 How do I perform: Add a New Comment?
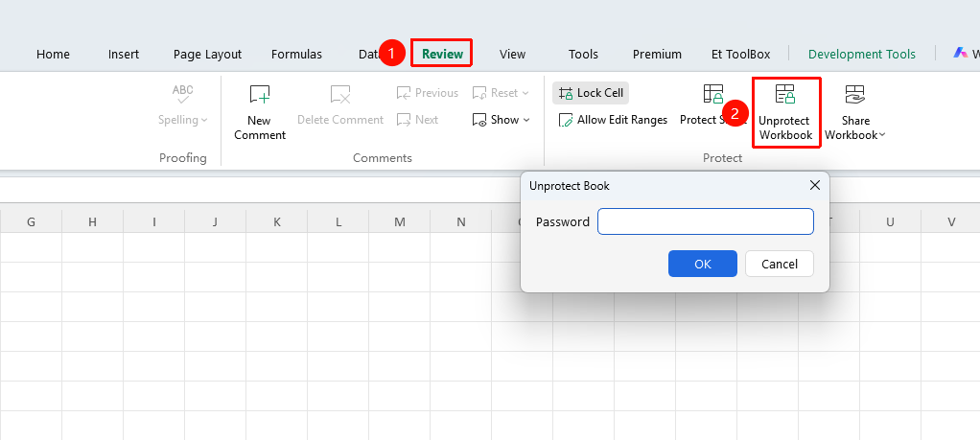[259, 112]
